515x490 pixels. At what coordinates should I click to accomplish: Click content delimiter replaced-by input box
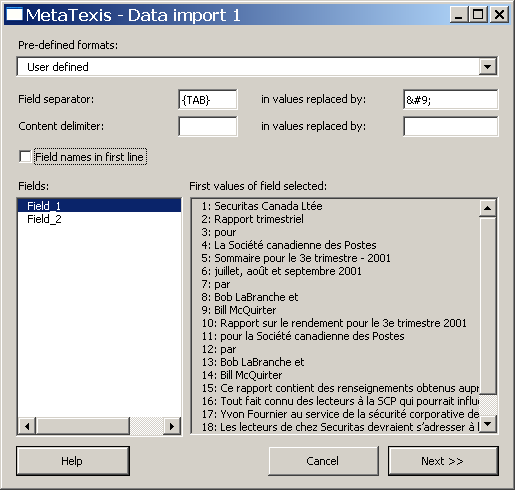point(450,126)
